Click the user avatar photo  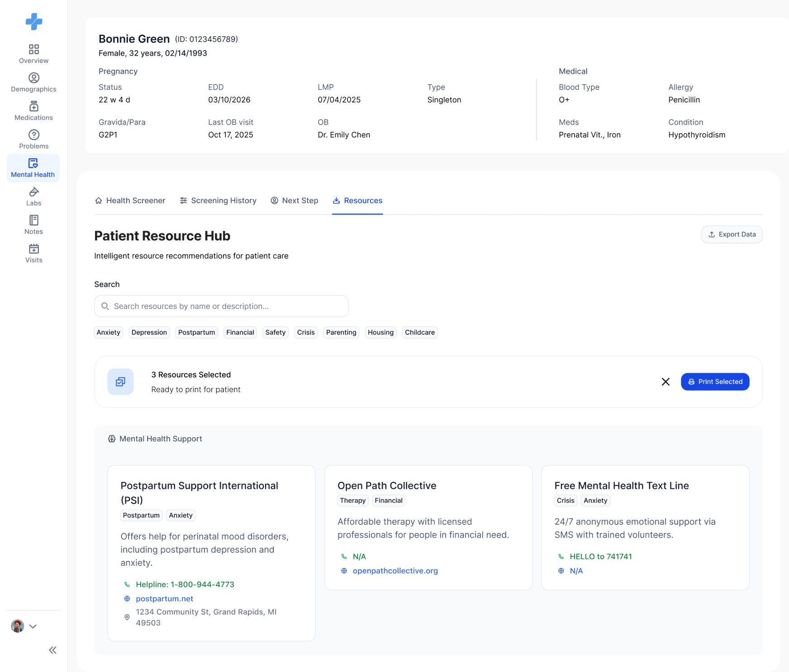tap(18, 626)
